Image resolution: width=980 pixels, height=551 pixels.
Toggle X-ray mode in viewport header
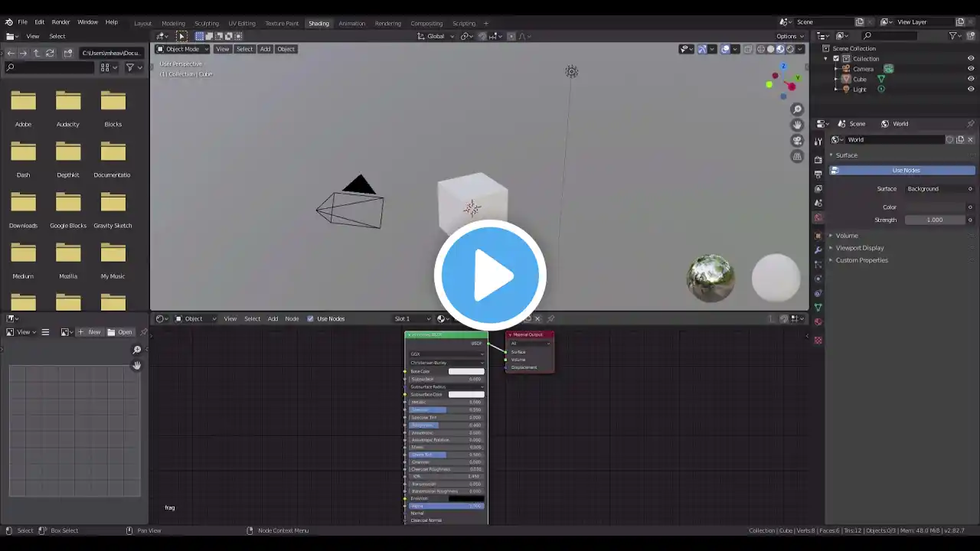point(748,49)
